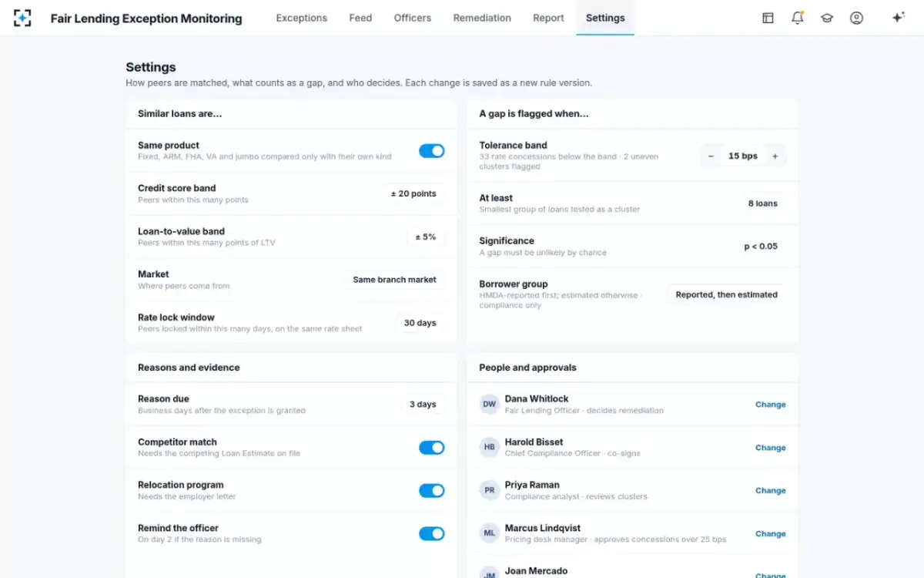The image size is (924, 578).
Task: Turn off Remind the officer switch
Action: pos(432,534)
